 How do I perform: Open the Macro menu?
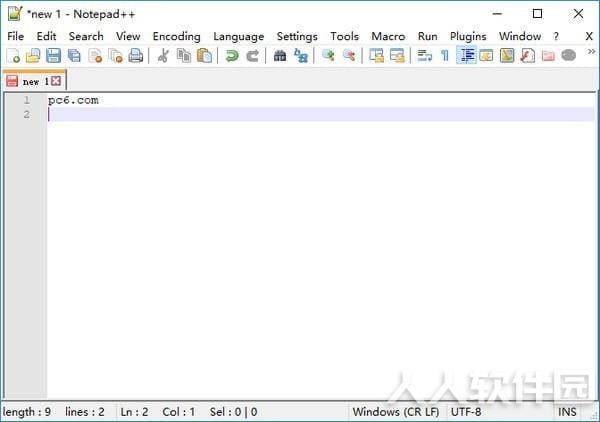(388, 36)
